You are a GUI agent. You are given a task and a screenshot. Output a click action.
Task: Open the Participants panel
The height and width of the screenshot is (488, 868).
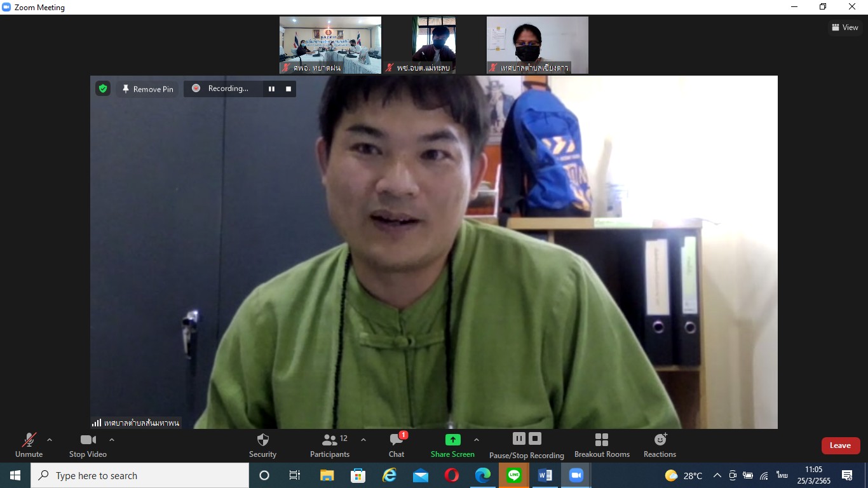pyautogui.click(x=330, y=445)
